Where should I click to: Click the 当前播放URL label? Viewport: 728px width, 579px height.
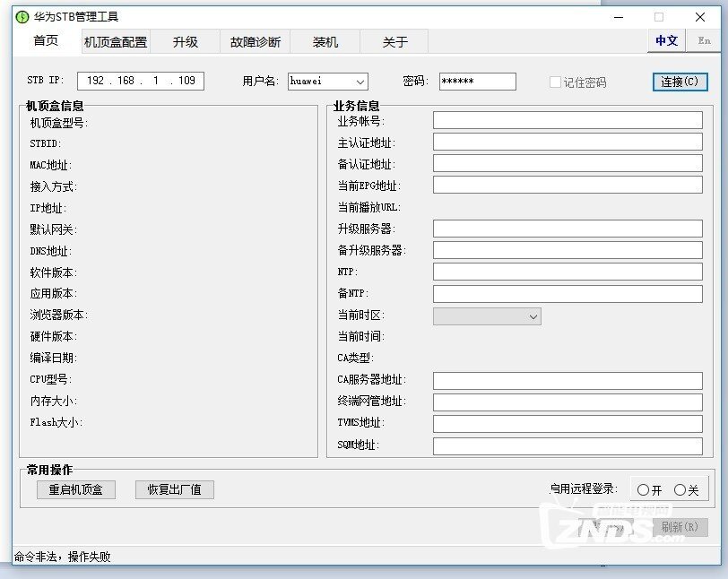click(369, 207)
